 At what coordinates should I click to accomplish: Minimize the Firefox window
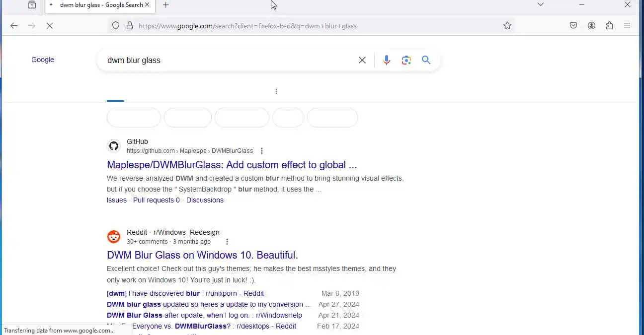582,4
